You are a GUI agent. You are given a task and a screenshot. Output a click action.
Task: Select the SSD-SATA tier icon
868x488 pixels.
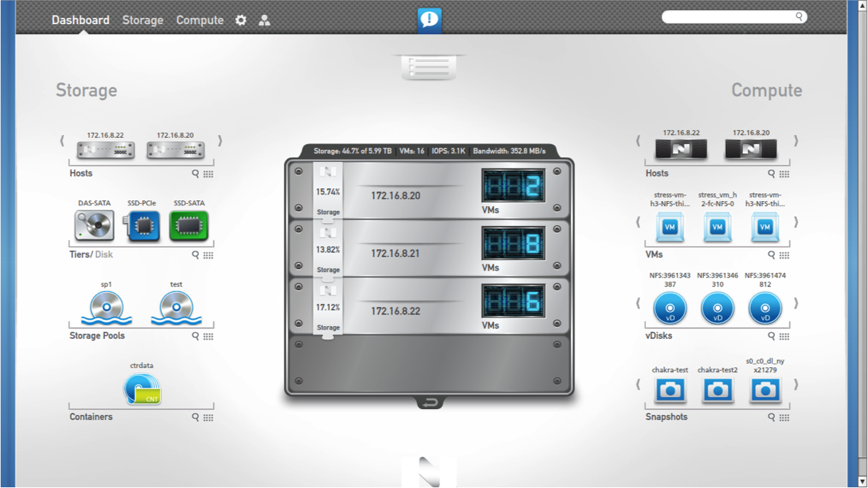[188, 226]
